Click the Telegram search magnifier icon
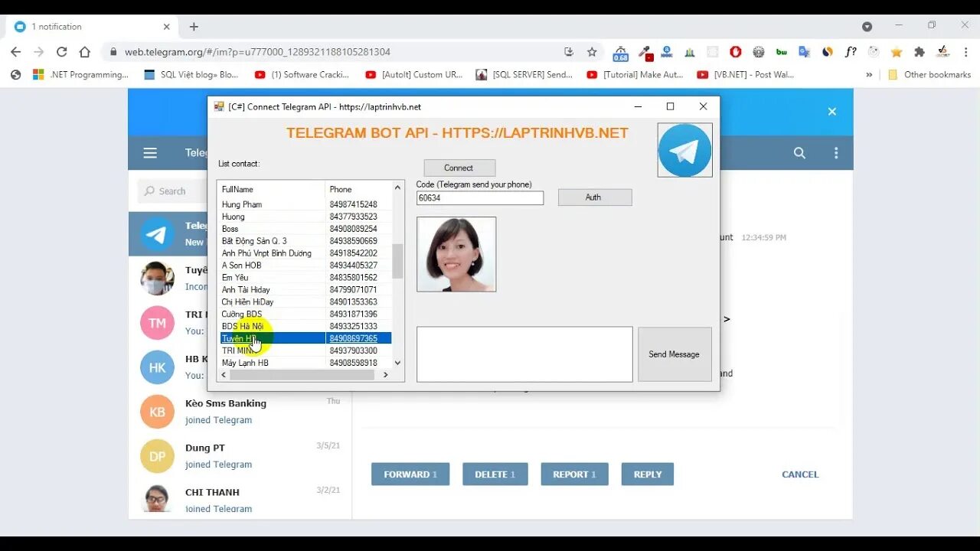The width and height of the screenshot is (980, 551). 799,153
